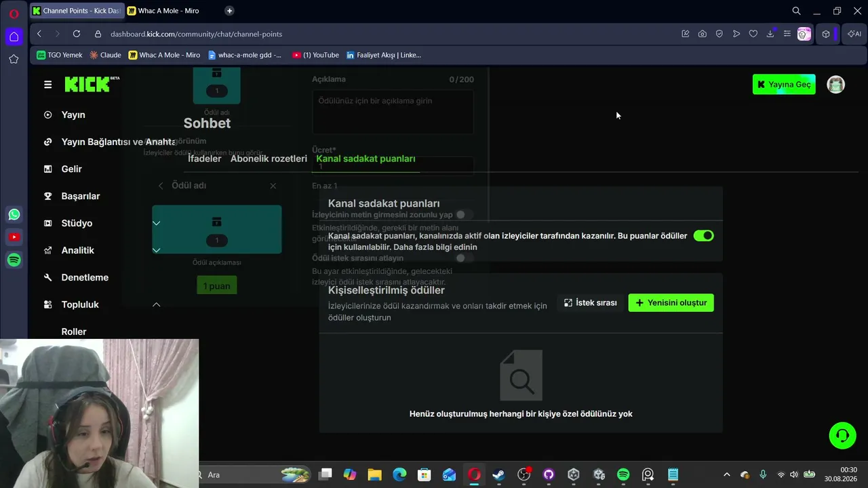Close the Ödül adı preview panel

(273, 186)
